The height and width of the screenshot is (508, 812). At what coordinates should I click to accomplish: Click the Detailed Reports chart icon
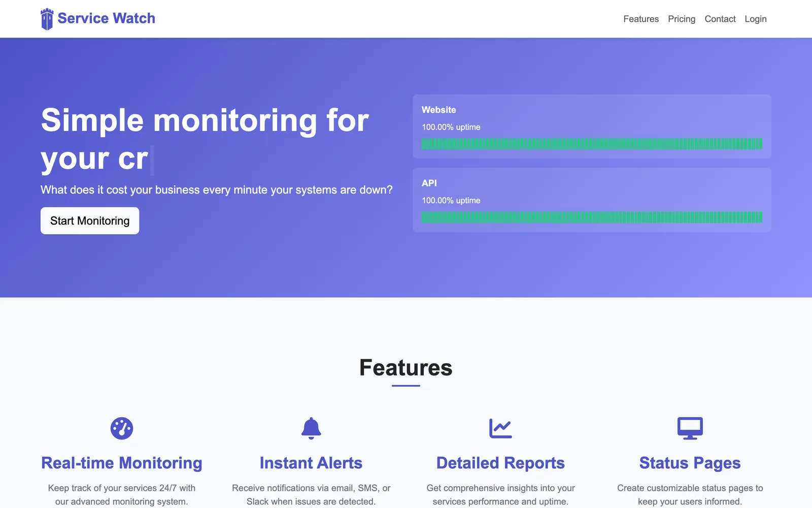pyautogui.click(x=500, y=428)
